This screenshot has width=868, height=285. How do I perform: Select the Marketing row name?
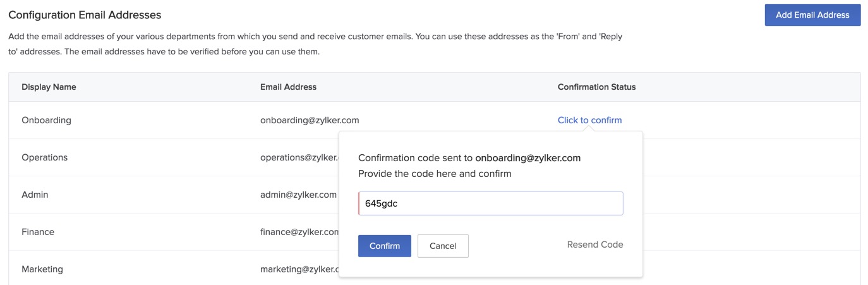tap(42, 269)
